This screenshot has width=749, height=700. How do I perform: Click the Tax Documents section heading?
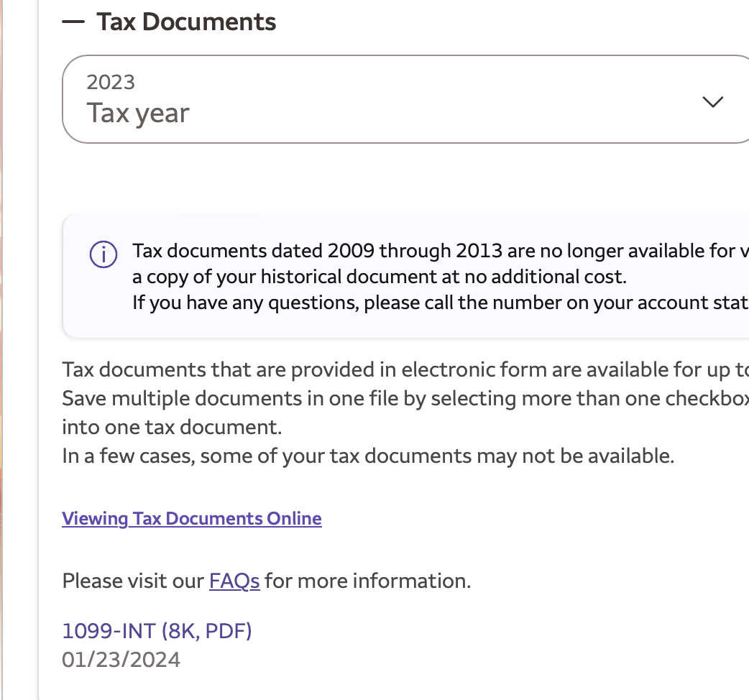click(x=186, y=22)
